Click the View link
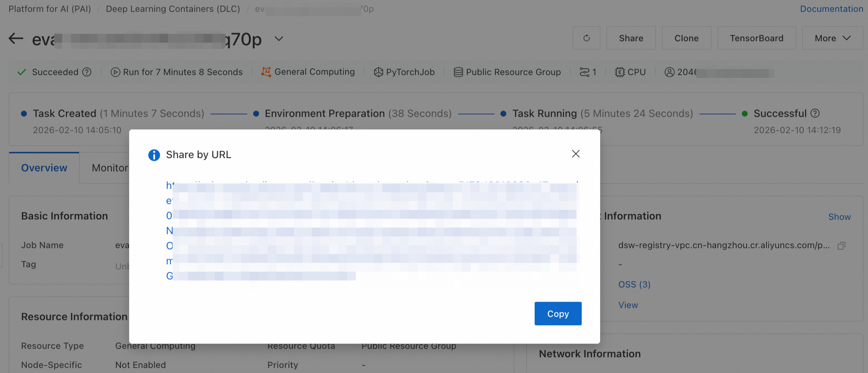This screenshot has width=868, height=373. click(628, 305)
